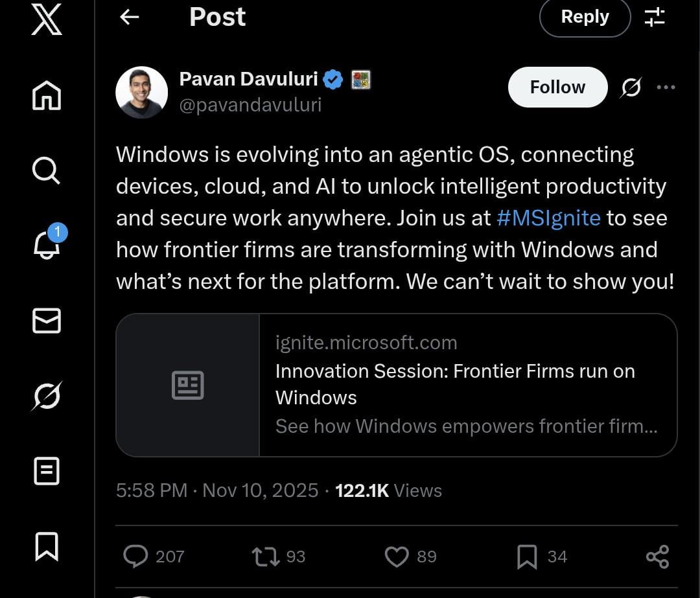700x598 pixels.
Task: Open the share post menu
Action: 657,557
